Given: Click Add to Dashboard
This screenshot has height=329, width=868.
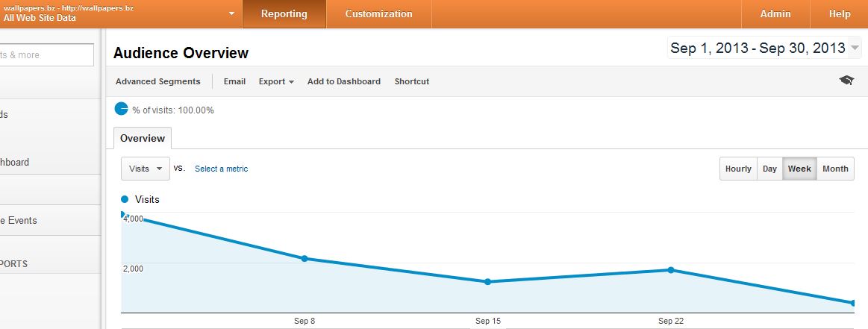Looking at the screenshot, I should point(344,81).
